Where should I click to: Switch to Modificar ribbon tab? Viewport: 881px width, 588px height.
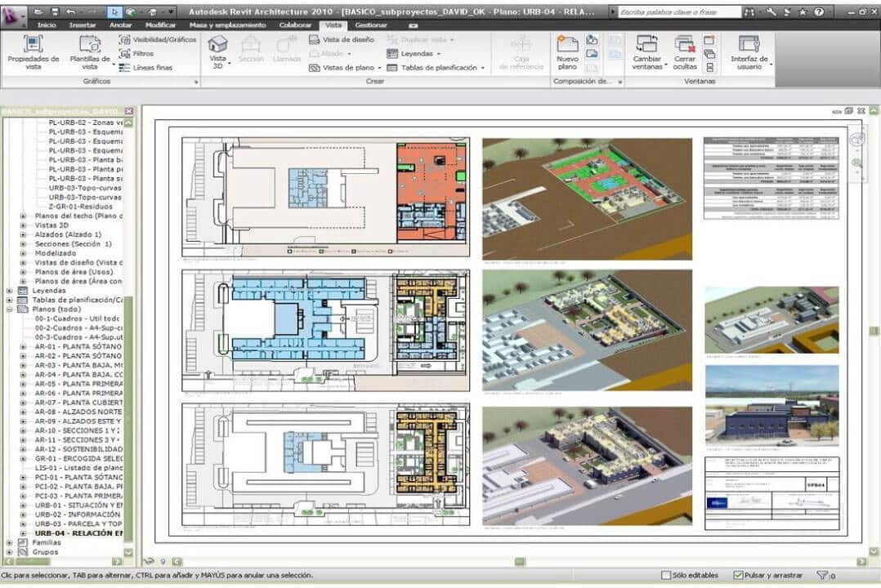coord(160,25)
